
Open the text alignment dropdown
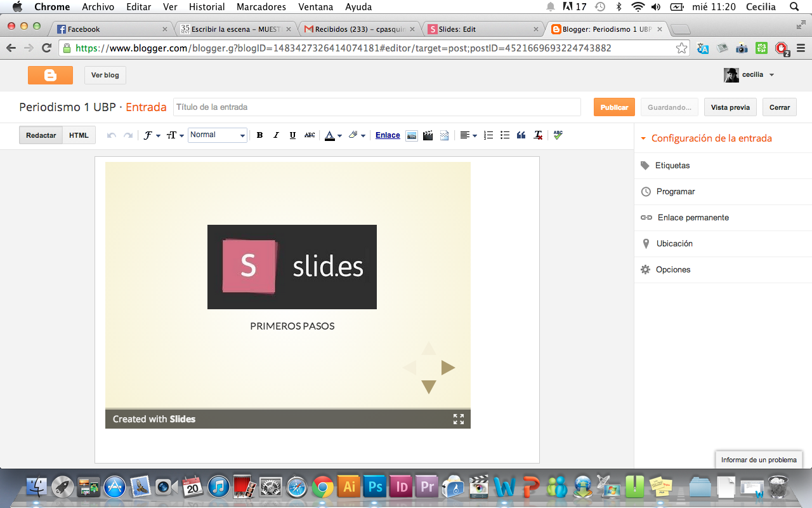click(x=468, y=135)
